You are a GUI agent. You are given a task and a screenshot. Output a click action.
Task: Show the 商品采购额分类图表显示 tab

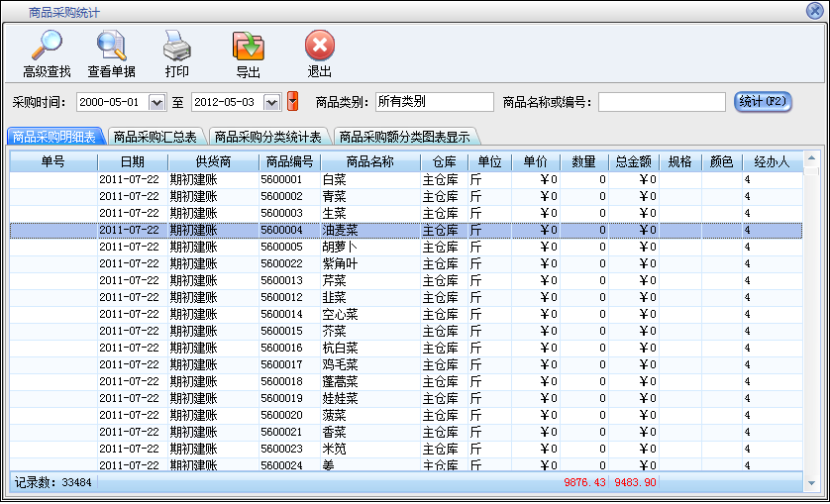click(x=403, y=137)
